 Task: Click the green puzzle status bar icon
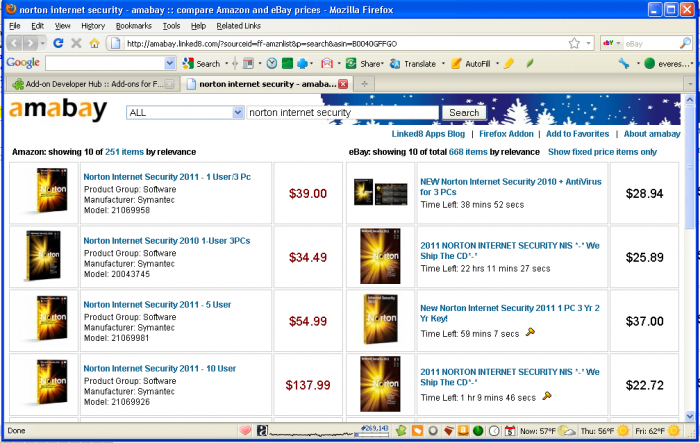tap(401, 431)
